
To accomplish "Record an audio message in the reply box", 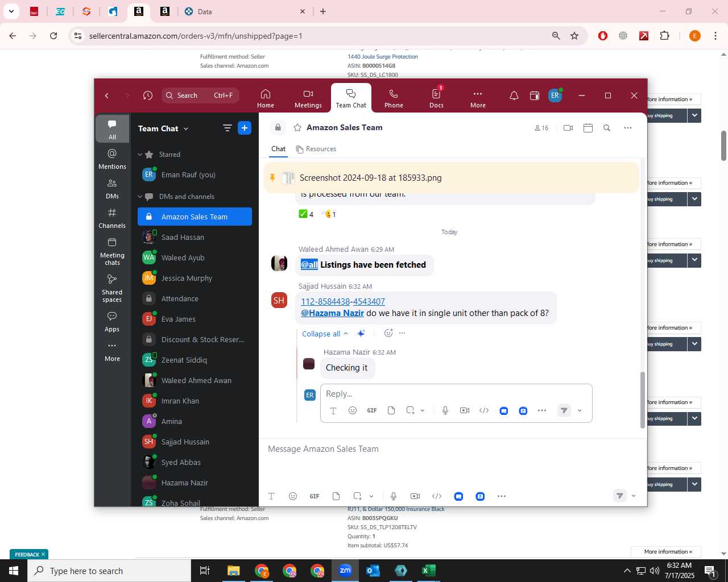I will pos(445,410).
